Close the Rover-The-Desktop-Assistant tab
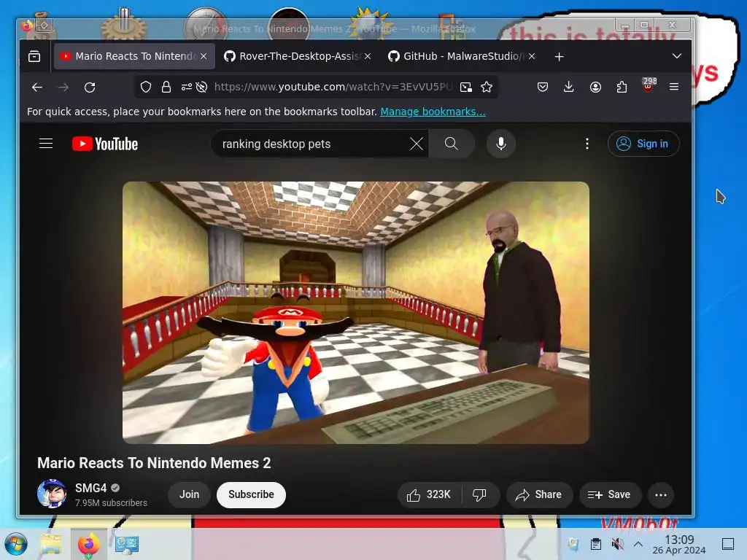 [x=368, y=56]
